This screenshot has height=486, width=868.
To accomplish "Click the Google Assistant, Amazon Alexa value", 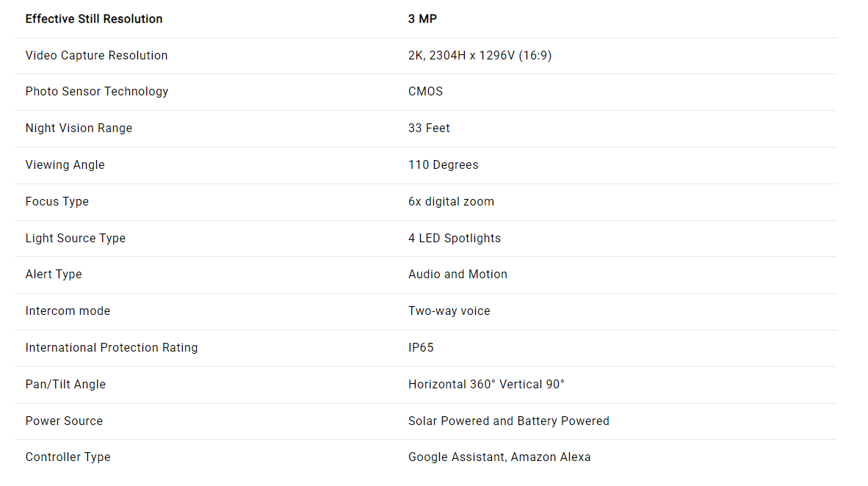I will pos(499,457).
